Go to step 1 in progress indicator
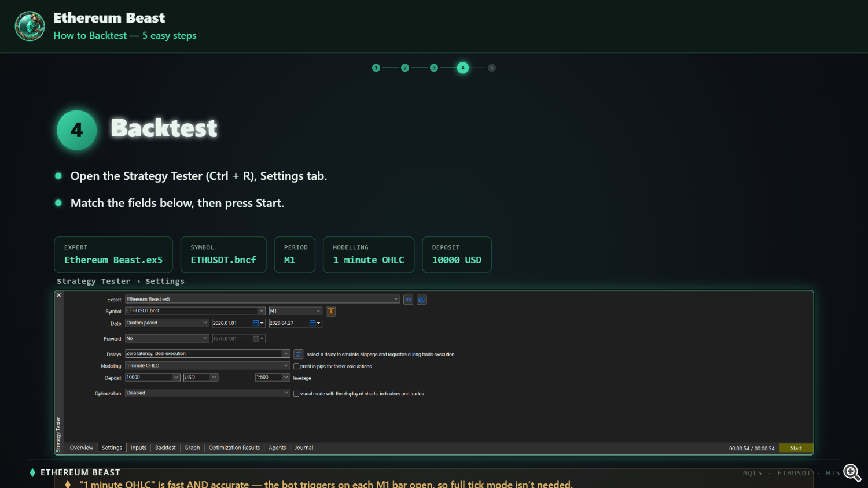 click(x=376, y=68)
